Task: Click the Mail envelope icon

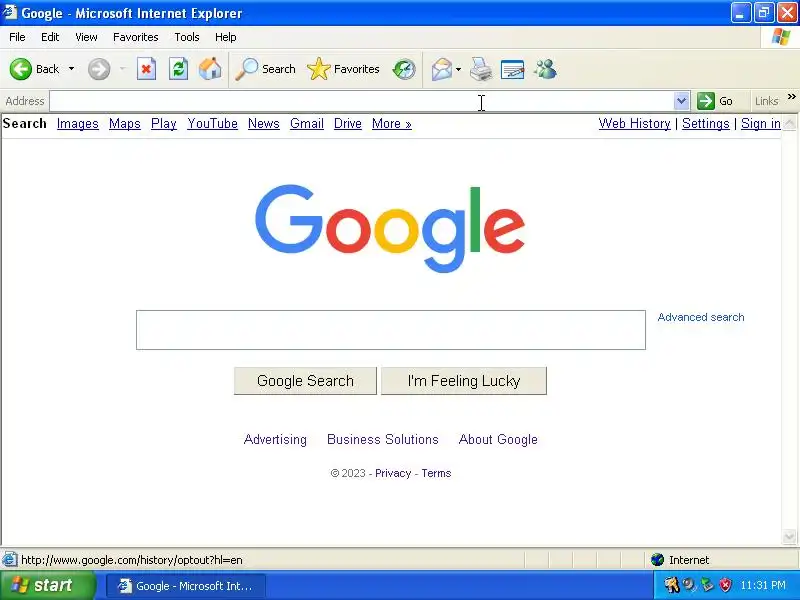Action: click(442, 69)
